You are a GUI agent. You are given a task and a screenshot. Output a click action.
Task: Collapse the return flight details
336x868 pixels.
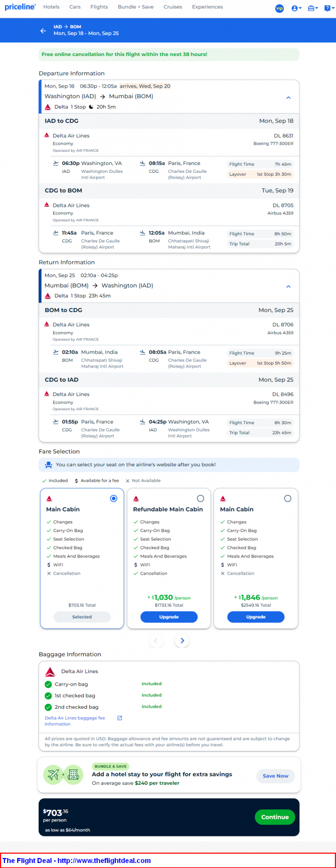(x=288, y=286)
